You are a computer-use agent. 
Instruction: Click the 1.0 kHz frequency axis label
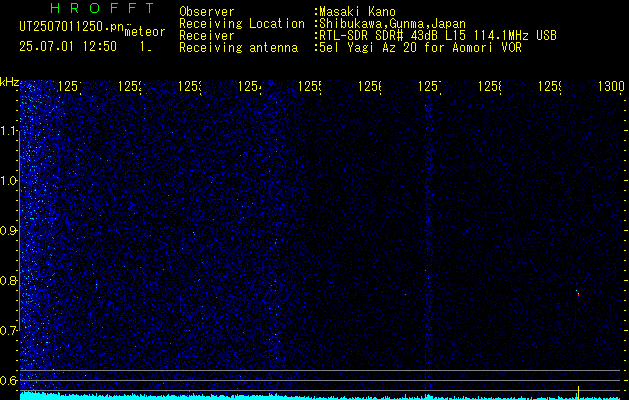tap(9, 181)
